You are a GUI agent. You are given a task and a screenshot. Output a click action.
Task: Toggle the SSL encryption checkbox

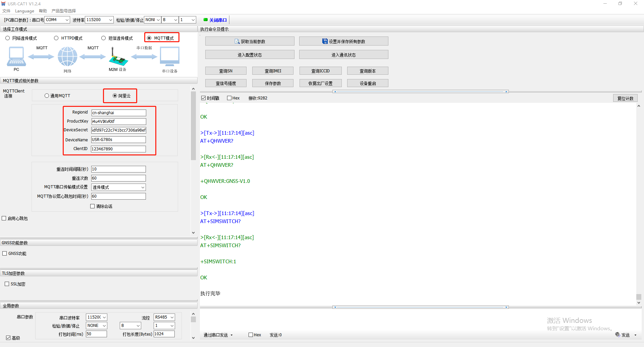point(7,284)
